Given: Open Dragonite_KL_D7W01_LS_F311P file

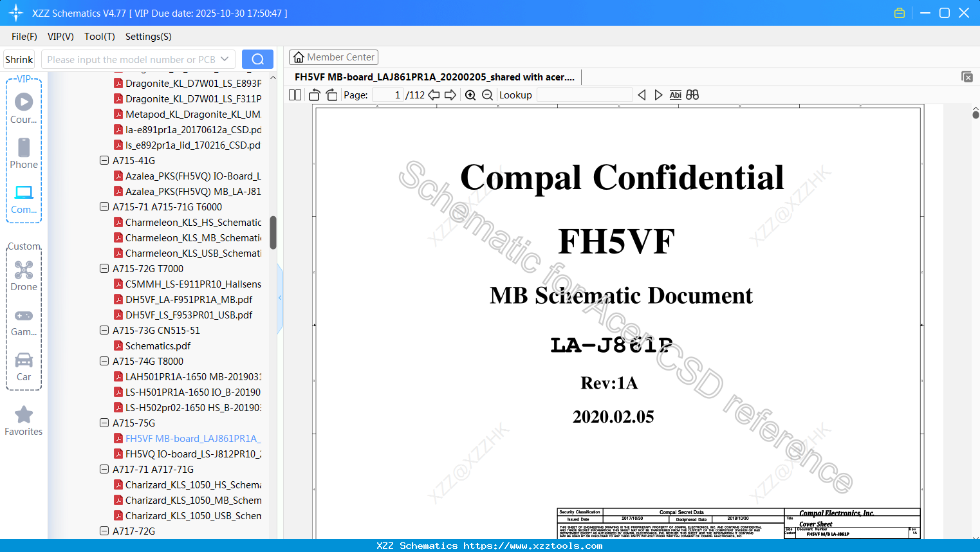Looking at the screenshot, I should click(188, 98).
